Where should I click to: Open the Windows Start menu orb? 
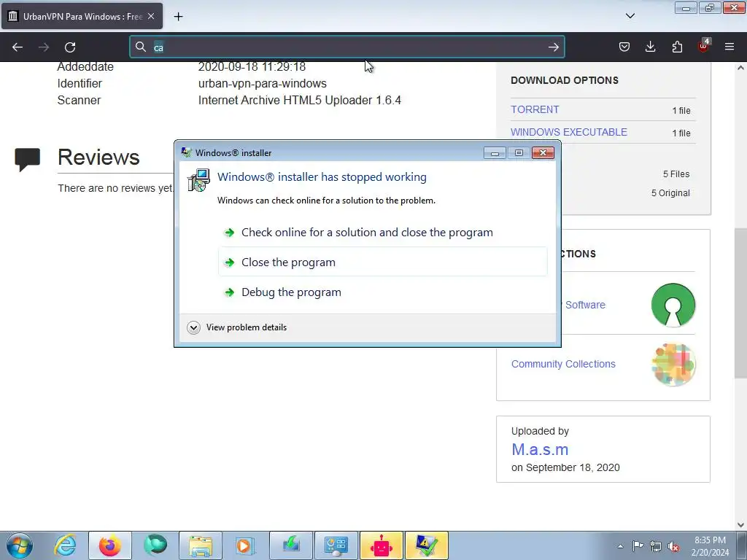pyautogui.click(x=20, y=545)
